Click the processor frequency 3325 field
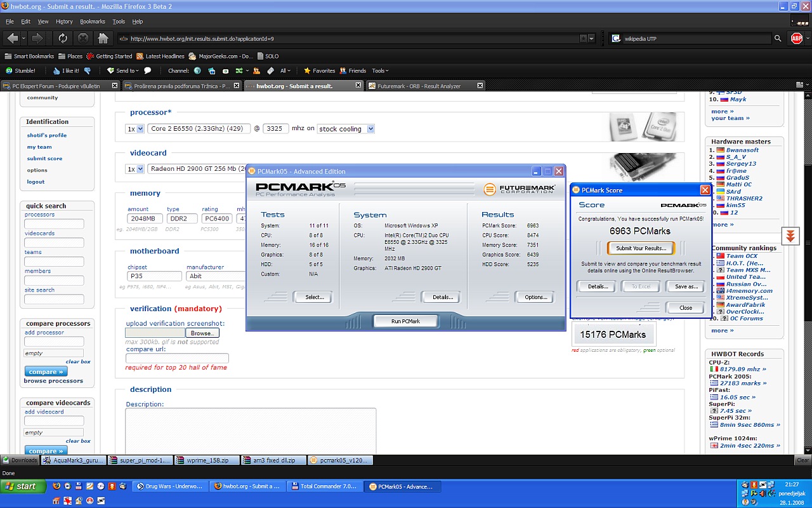 tap(275, 128)
